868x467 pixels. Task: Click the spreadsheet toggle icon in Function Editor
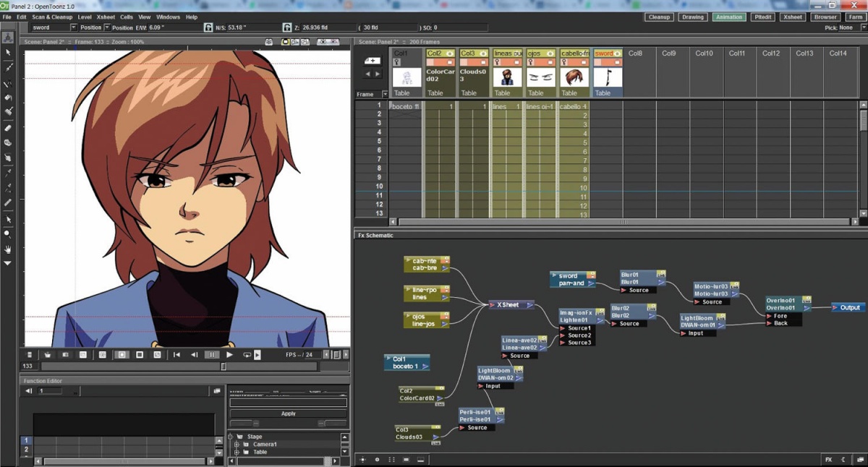pos(217,391)
